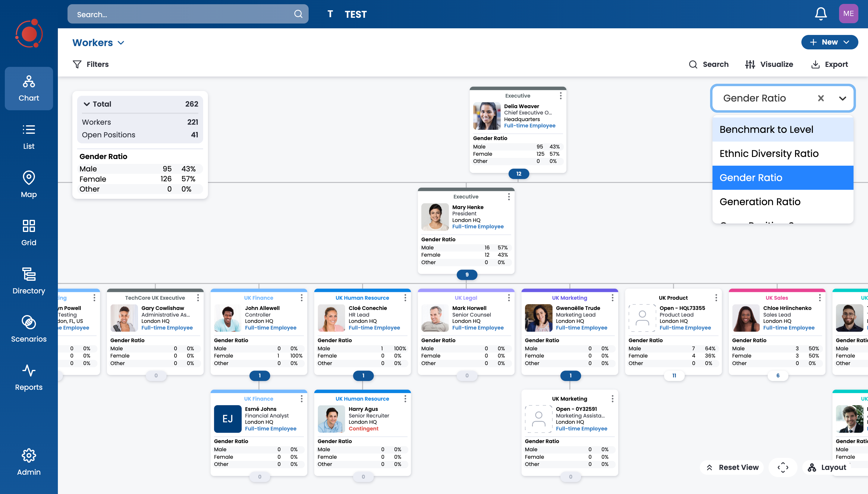Select Benchmark to Level option
Screen dimensions: 868x494
782,129
